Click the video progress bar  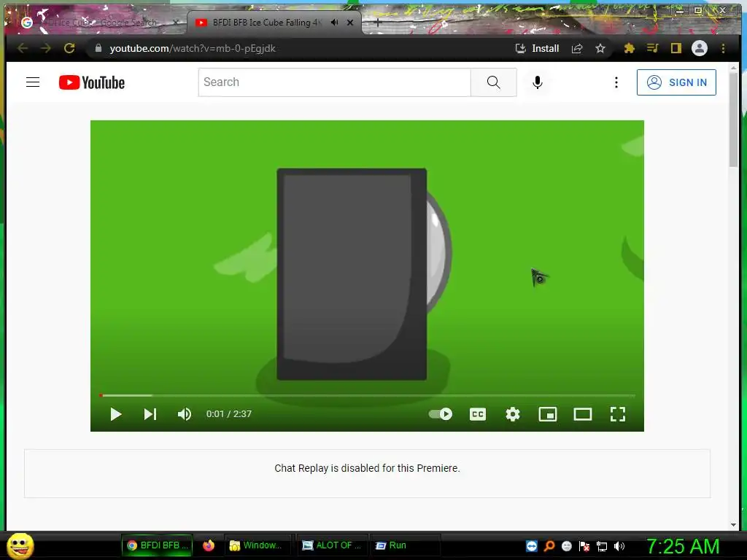(x=367, y=395)
